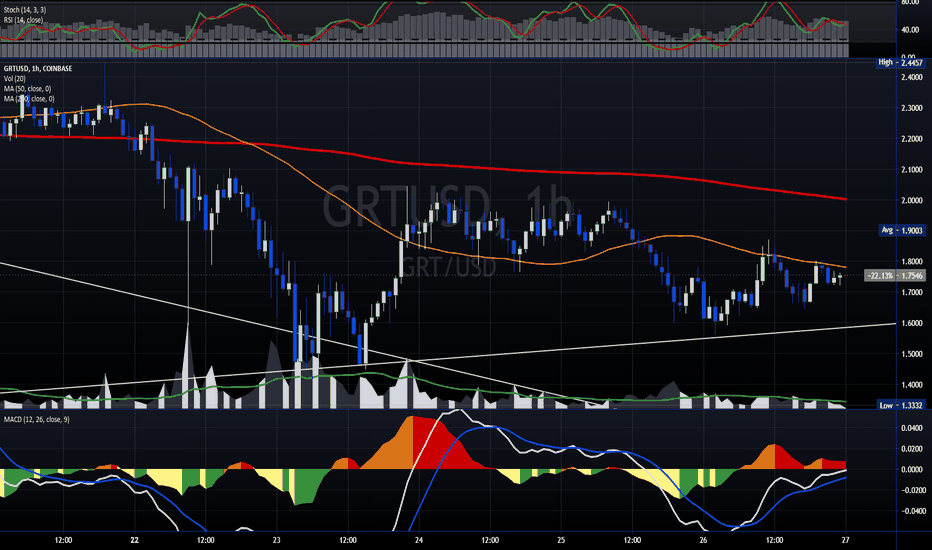Click the date 22 on the time axis

click(134, 540)
